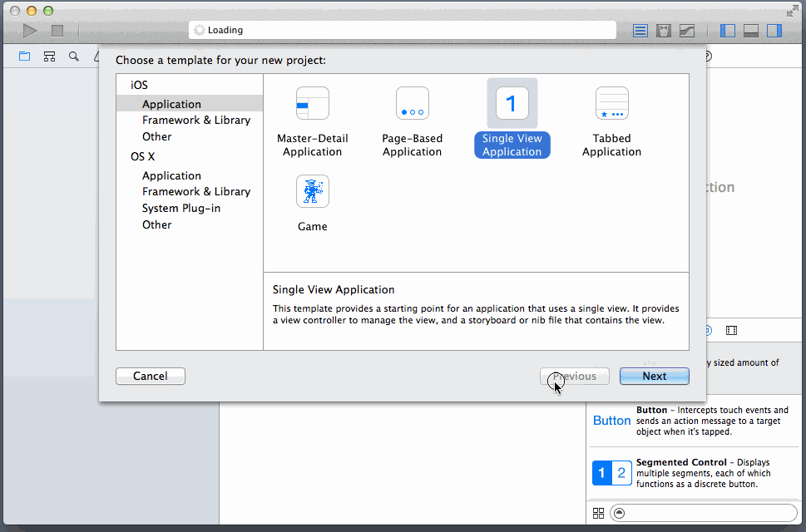Screen dimensions: 806x532
Task: Select the Single View Application template
Action: 512,119
